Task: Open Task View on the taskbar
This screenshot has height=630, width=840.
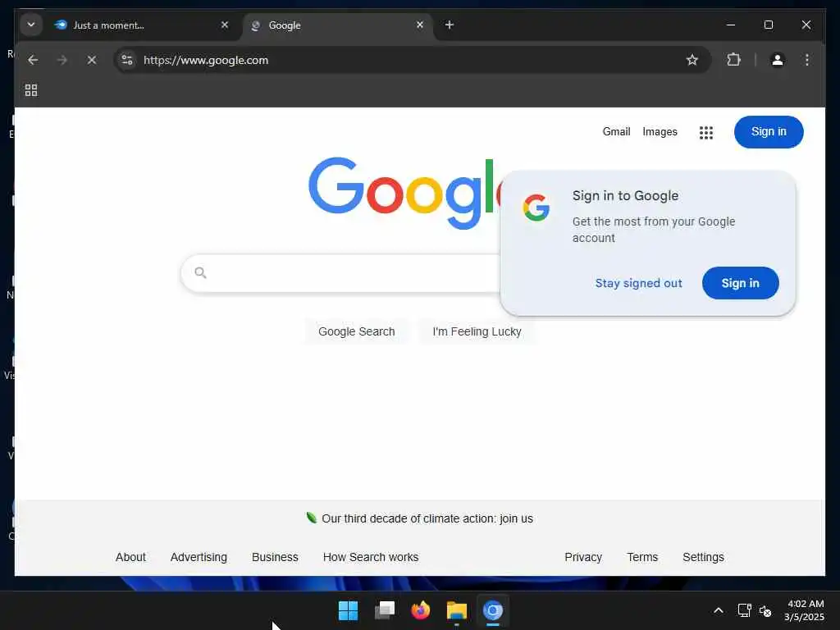Action: point(385,610)
